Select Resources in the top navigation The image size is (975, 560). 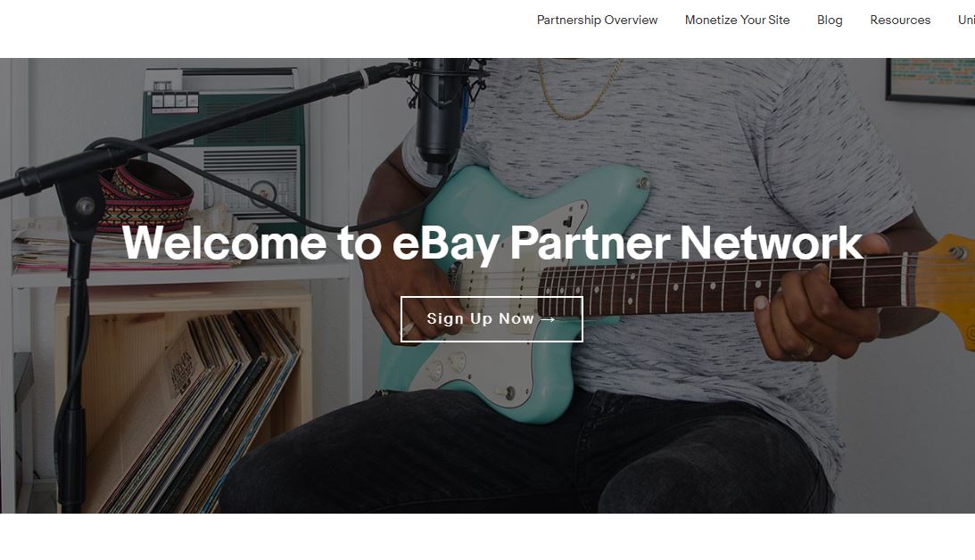click(x=900, y=20)
